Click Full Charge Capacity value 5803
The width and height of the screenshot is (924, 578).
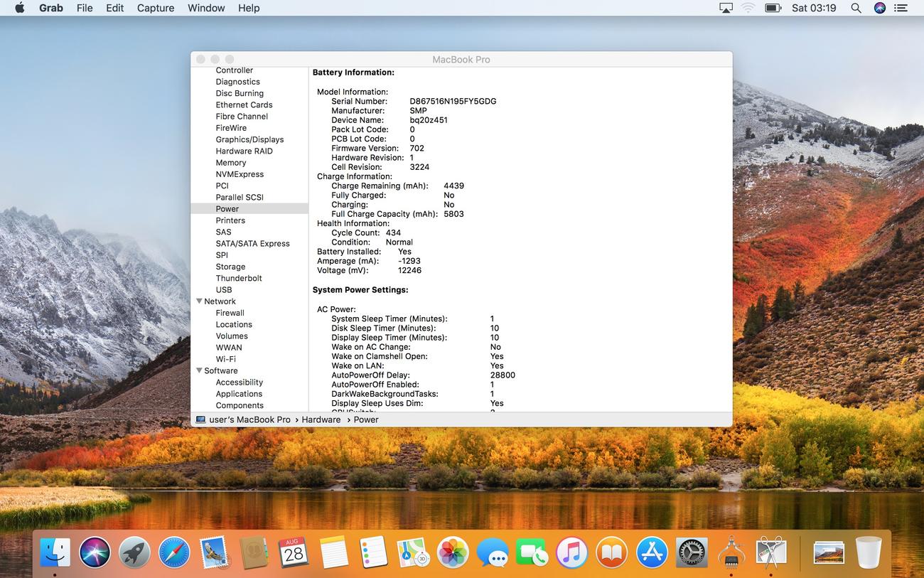pos(453,214)
